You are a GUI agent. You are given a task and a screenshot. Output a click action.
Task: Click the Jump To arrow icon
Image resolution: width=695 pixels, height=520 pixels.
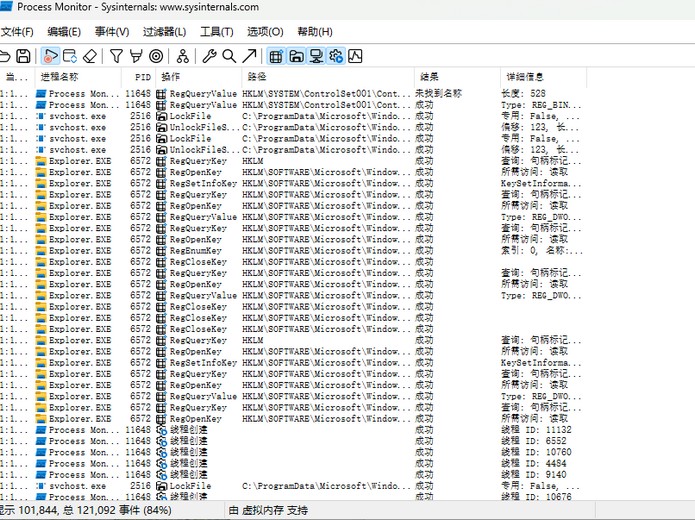coord(249,56)
